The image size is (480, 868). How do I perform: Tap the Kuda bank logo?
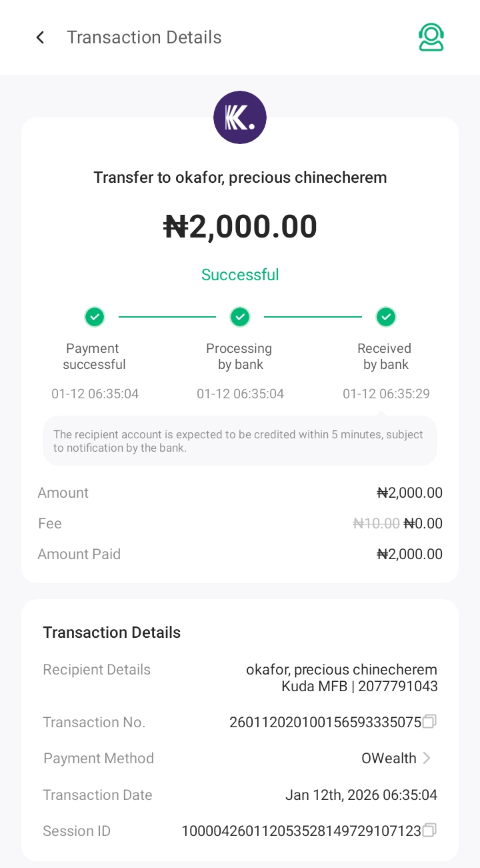click(x=240, y=117)
